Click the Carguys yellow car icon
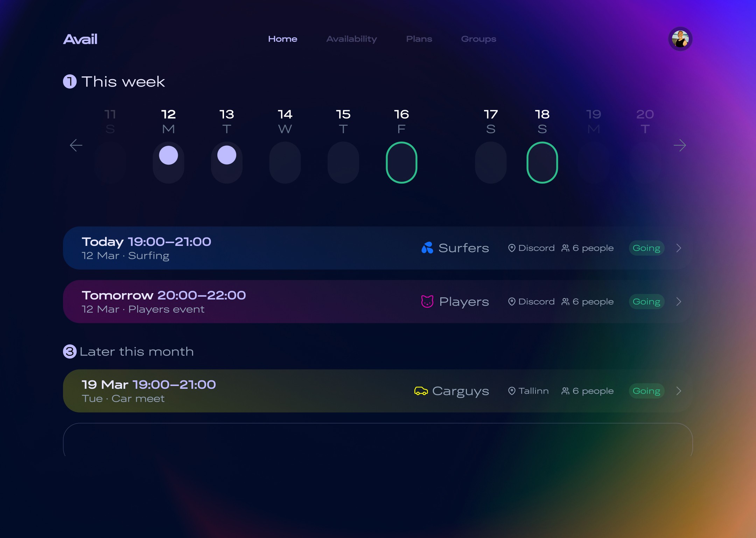 point(421,391)
